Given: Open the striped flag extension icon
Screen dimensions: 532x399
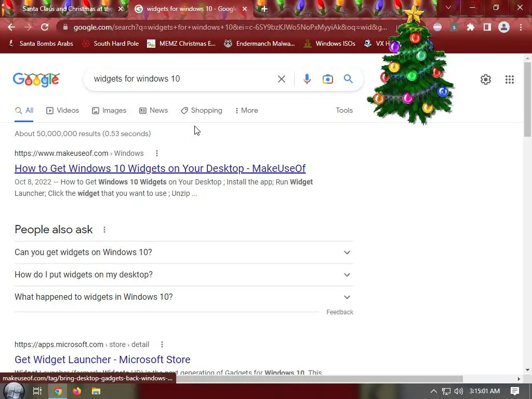Looking at the screenshot, I should (x=437, y=27).
